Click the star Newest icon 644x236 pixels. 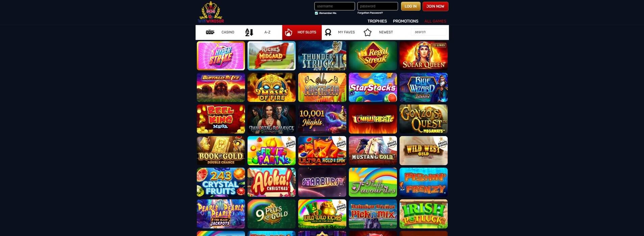pyautogui.click(x=368, y=32)
